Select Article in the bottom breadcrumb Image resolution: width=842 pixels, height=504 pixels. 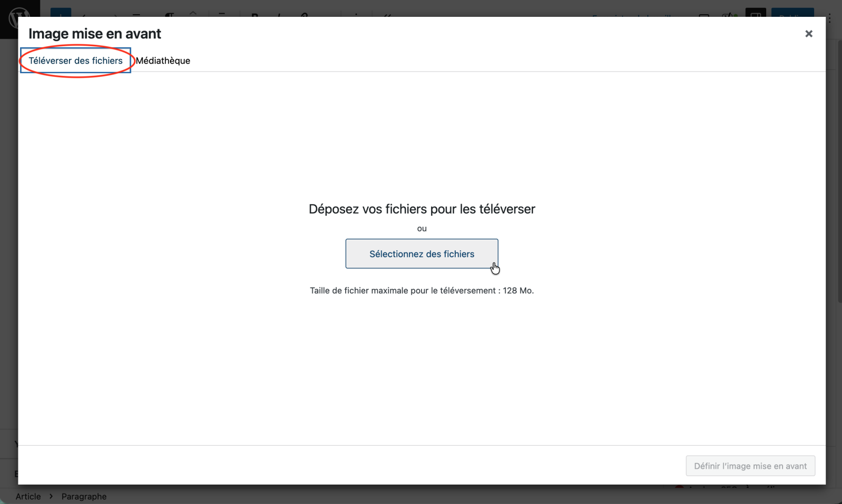28,496
